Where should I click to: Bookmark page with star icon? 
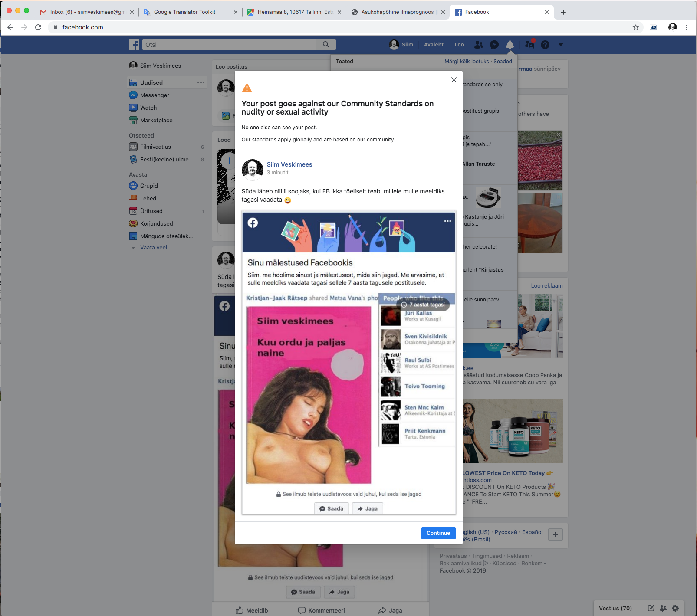pos(636,27)
